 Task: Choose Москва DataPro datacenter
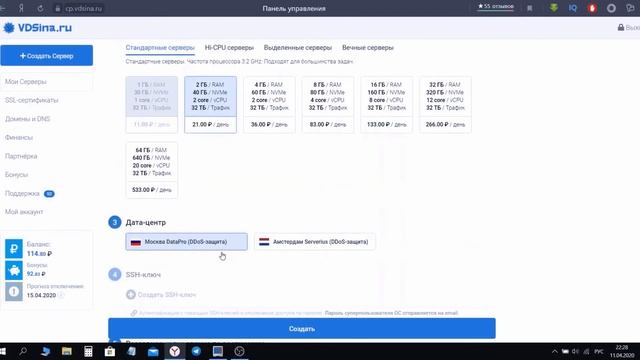[x=187, y=242]
